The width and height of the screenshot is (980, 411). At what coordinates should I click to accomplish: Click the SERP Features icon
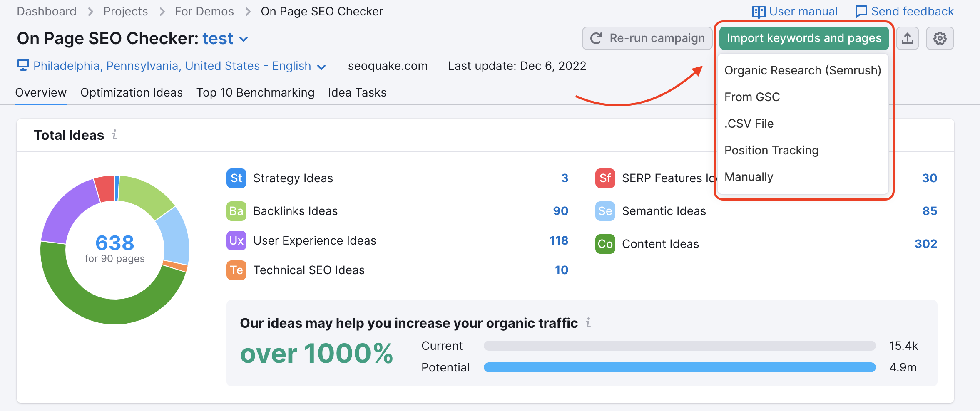(x=604, y=178)
